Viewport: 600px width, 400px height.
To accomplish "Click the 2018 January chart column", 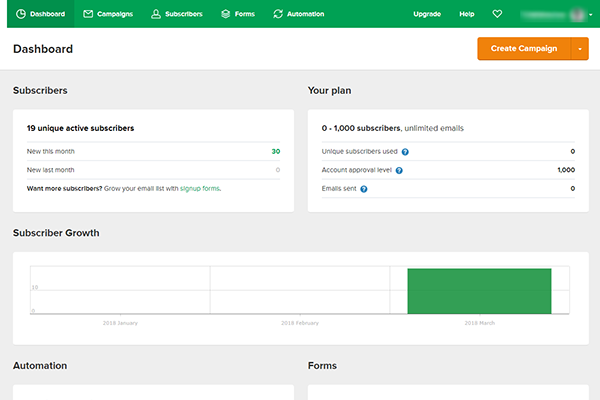I will (119, 291).
